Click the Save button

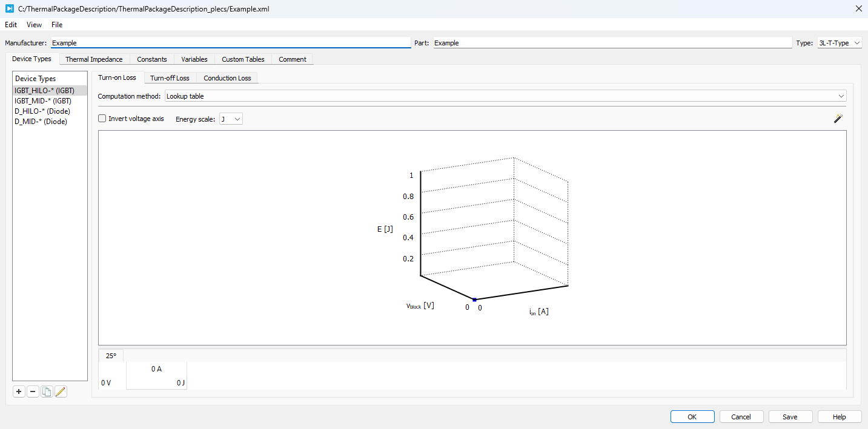[790, 417]
